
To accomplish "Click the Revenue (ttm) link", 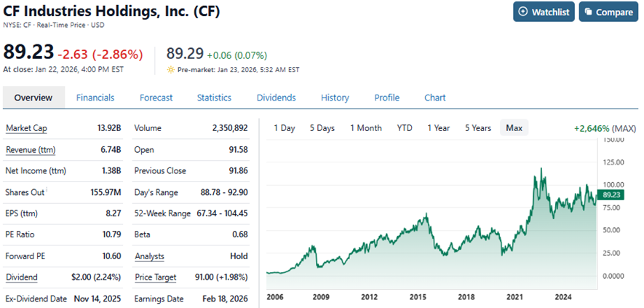I will [x=31, y=150].
